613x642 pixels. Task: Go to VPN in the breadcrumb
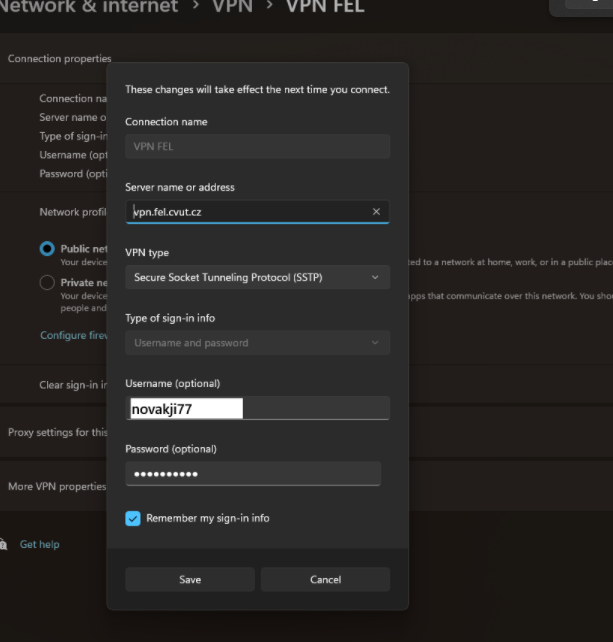click(233, 7)
